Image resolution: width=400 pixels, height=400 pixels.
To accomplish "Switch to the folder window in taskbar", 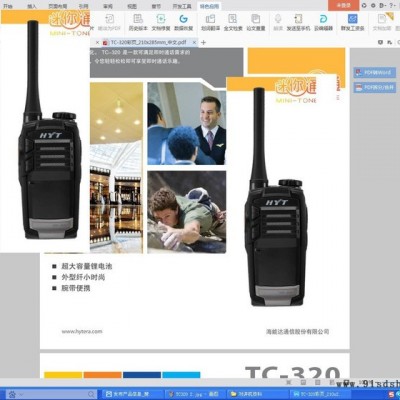I will 258,394.
